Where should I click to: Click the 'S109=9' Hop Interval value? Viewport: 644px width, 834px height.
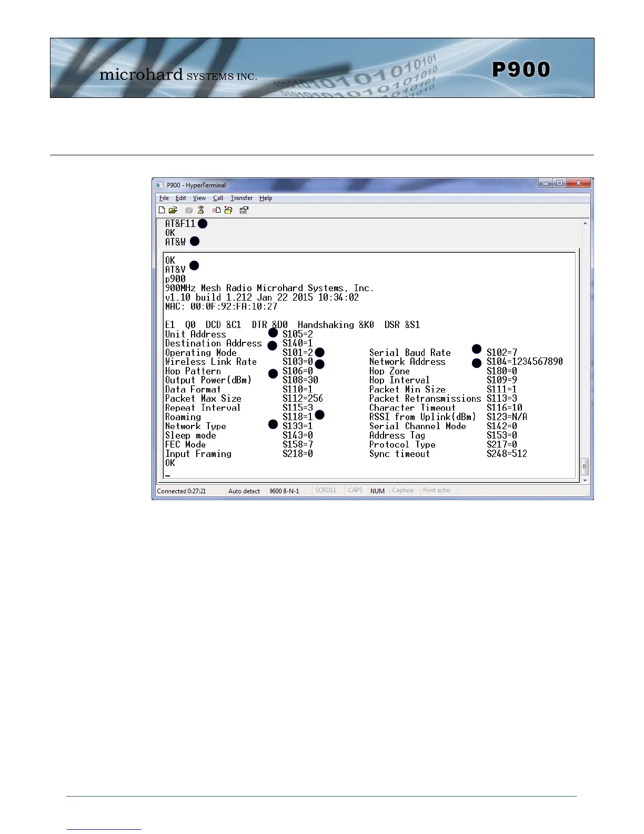(x=502, y=380)
